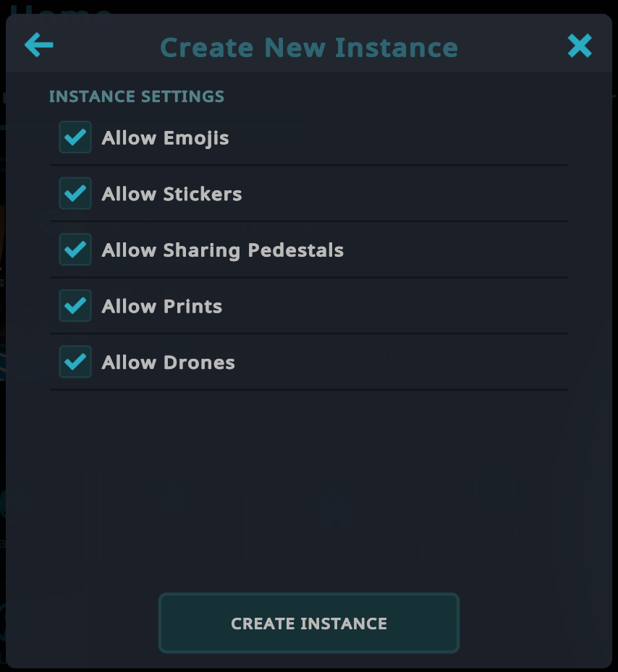Click the "Allow Prints" label text

[161, 307]
